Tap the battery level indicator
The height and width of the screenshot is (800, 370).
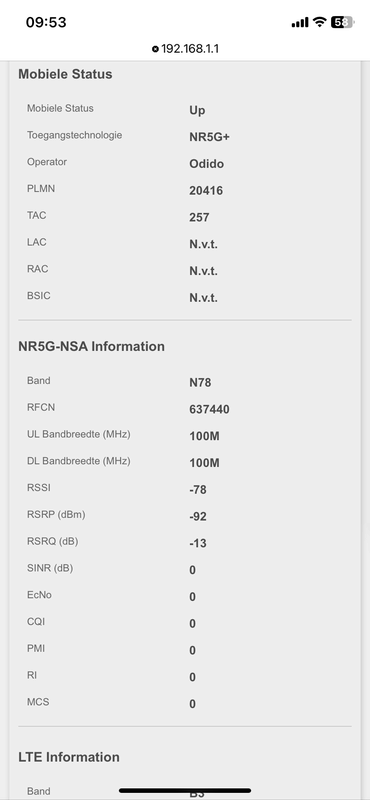click(x=342, y=22)
